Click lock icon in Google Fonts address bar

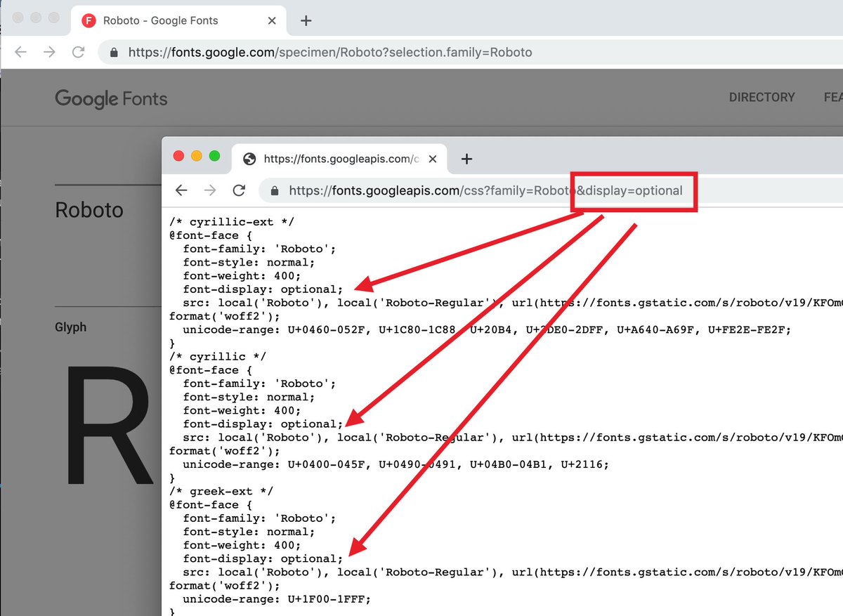pyautogui.click(x=113, y=53)
